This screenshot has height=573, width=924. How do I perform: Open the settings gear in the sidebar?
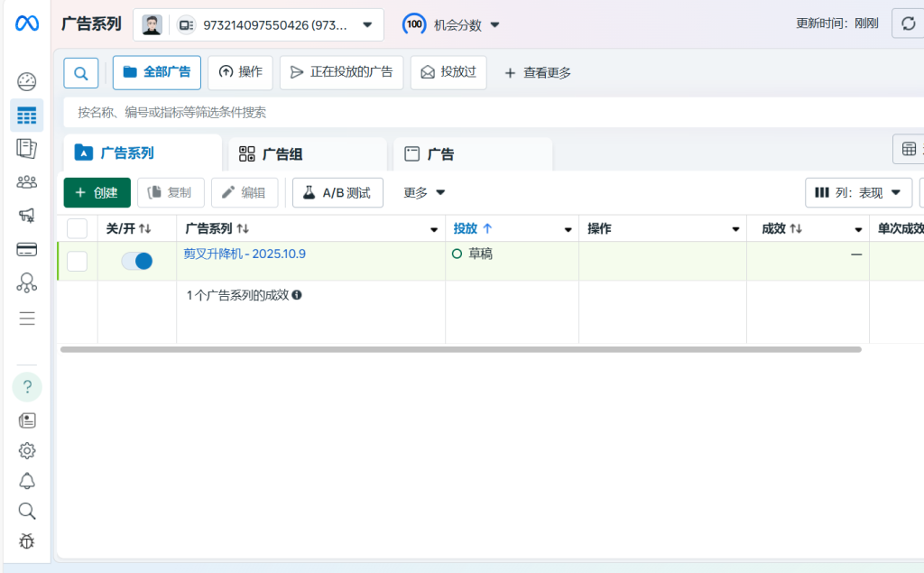pyautogui.click(x=27, y=450)
